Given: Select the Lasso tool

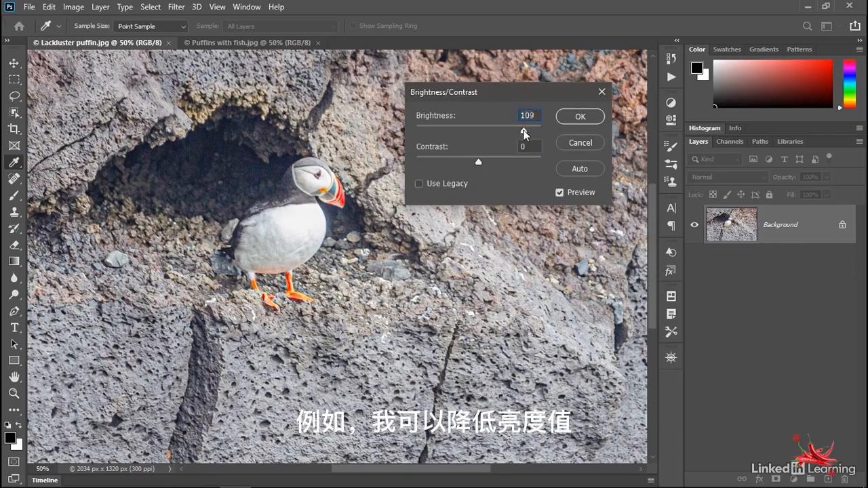Looking at the screenshot, I should (x=14, y=96).
